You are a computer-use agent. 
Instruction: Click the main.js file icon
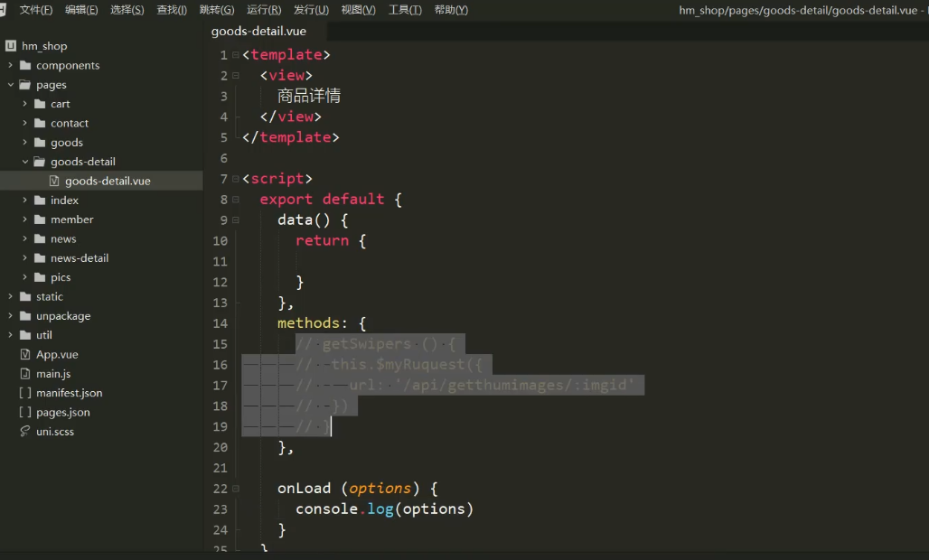coord(25,374)
